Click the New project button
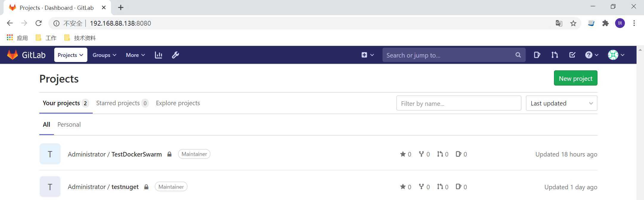The height and width of the screenshot is (200, 644). click(x=575, y=78)
